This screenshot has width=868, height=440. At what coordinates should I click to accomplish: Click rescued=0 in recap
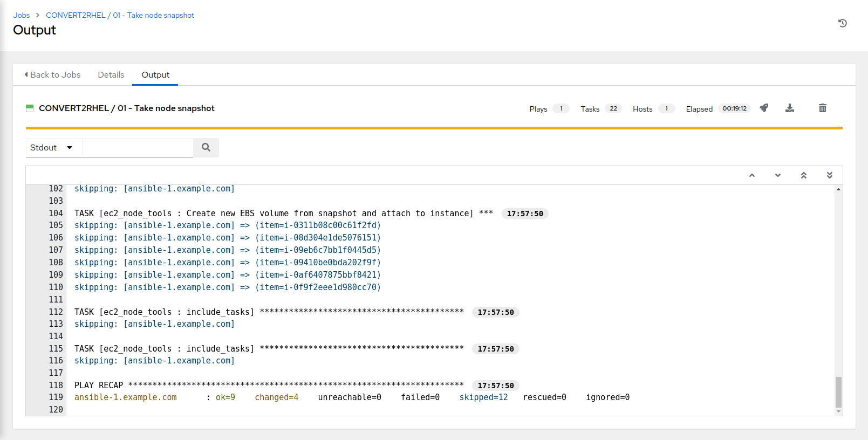(x=544, y=397)
